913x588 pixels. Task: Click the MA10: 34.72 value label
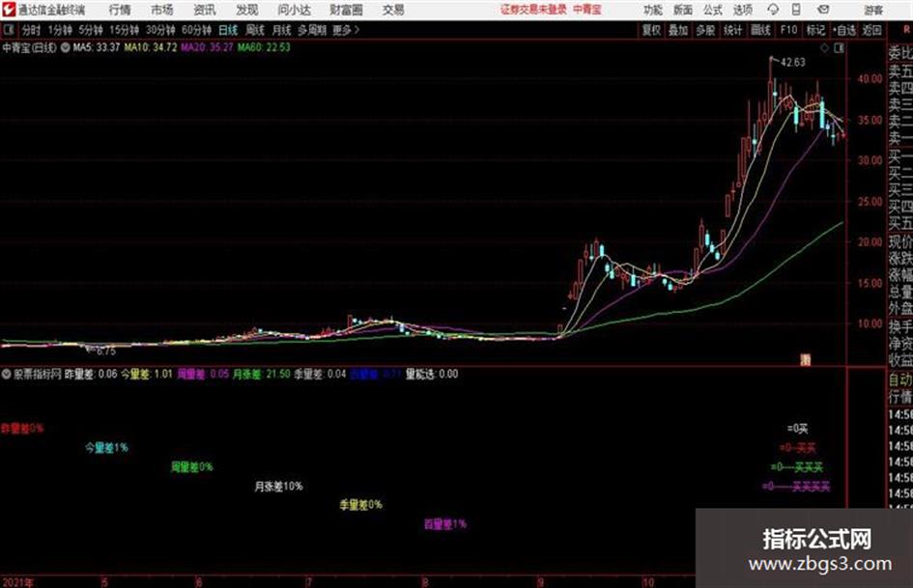[x=150, y=47]
